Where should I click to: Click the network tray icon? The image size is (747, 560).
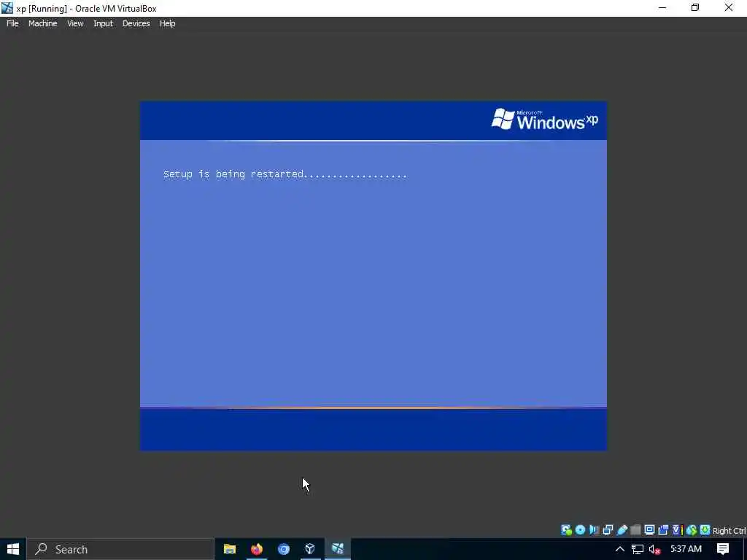[x=637, y=549]
